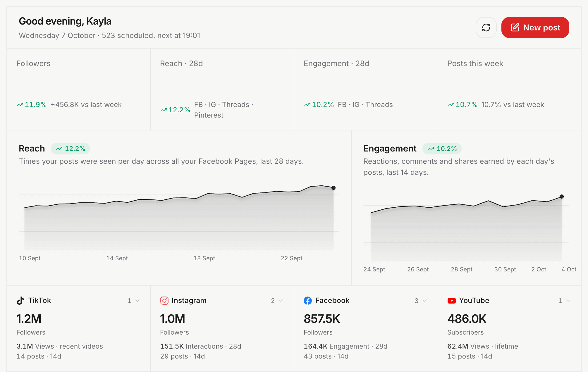Click '164.4K Engagement · 28d' text
Screen dimensions: 588x372
(345, 346)
